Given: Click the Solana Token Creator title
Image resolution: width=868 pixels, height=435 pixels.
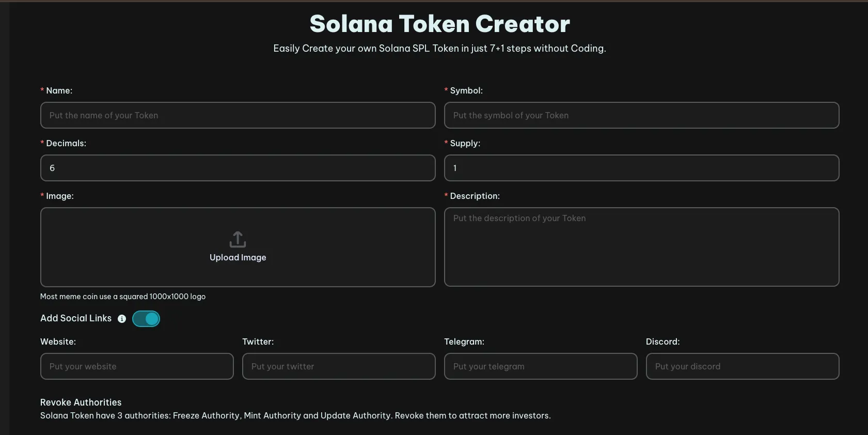Looking at the screenshot, I should pos(439,24).
